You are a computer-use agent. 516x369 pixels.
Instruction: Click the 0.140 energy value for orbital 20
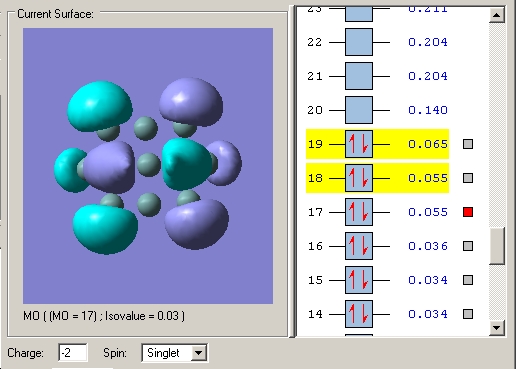(x=428, y=110)
